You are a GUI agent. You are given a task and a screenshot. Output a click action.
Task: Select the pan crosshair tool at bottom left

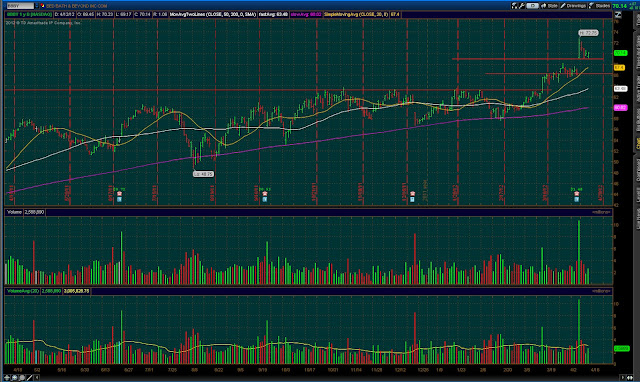pos(7,378)
